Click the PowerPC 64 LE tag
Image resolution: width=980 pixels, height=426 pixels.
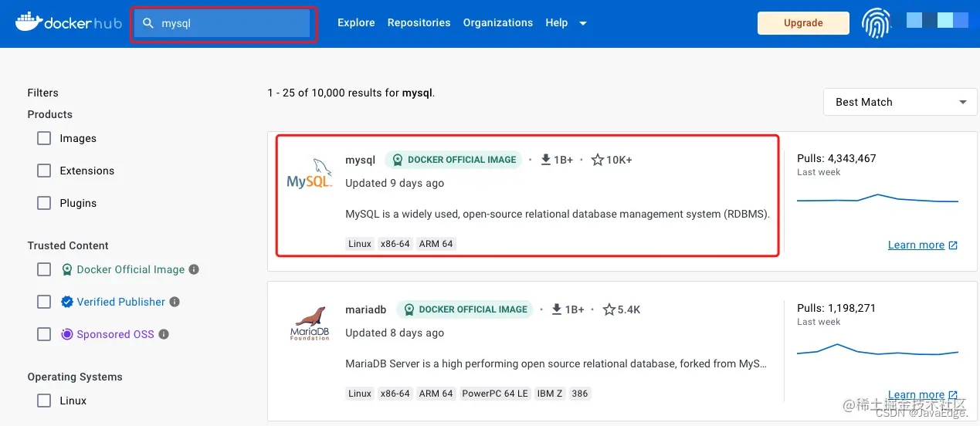(x=495, y=394)
